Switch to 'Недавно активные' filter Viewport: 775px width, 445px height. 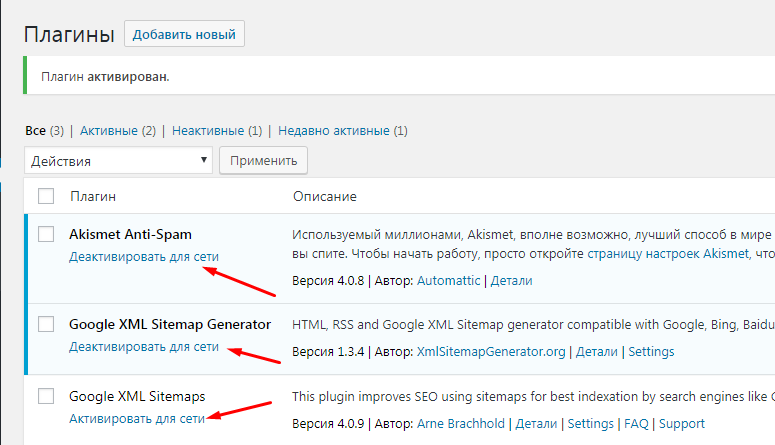(334, 131)
